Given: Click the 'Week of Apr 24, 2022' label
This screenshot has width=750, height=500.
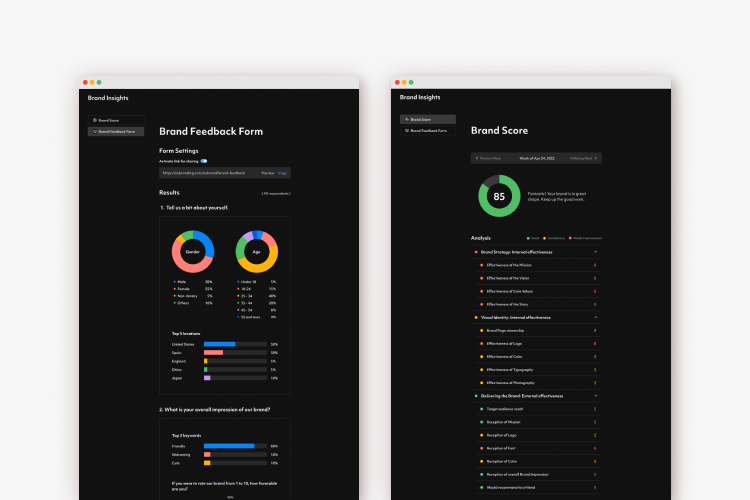Looking at the screenshot, I should [x=537, y=158].
